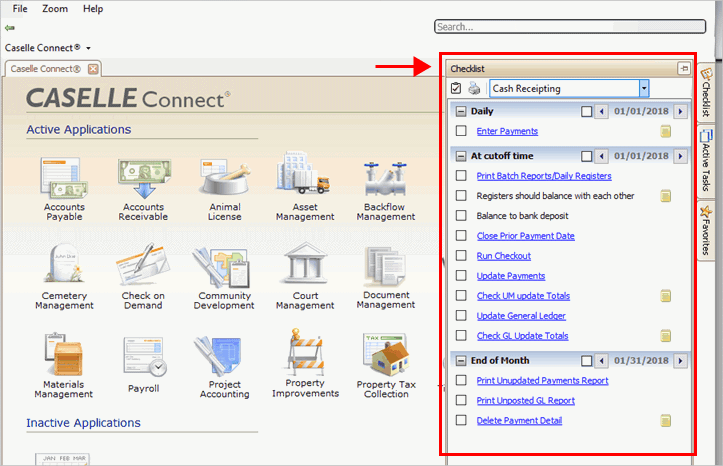
Task: Collapse the Daily section
Action: (x=461, y=112)
